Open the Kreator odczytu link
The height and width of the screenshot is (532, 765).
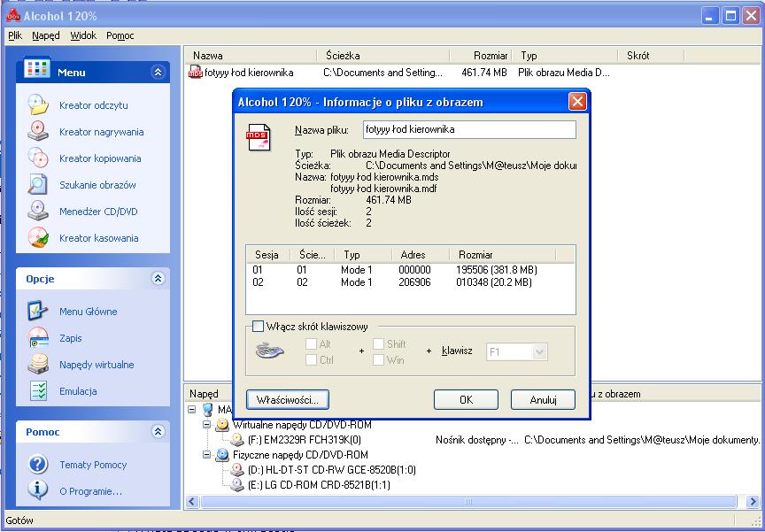click(94, 105)
